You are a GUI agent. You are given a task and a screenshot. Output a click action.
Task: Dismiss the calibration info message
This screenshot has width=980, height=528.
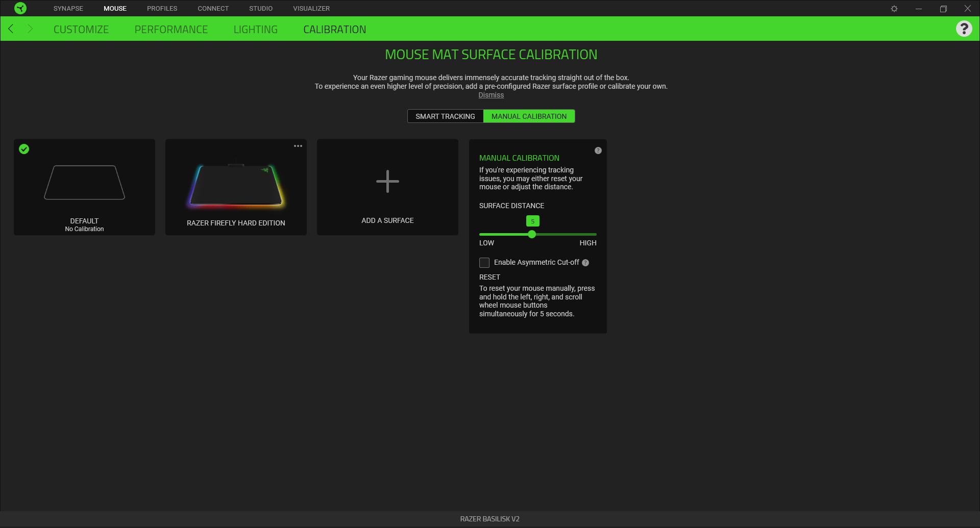coord(491,95)
